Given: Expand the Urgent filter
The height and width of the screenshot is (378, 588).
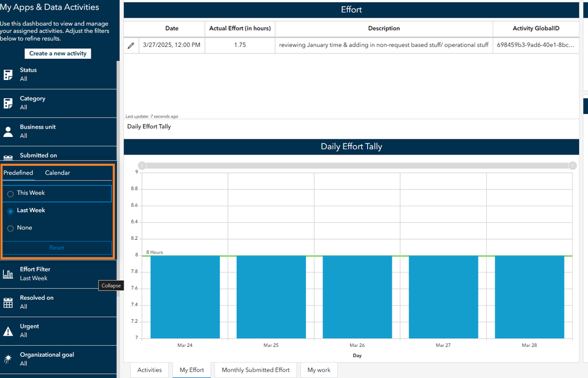Looking at the screenshot, I should coord(58,331).
